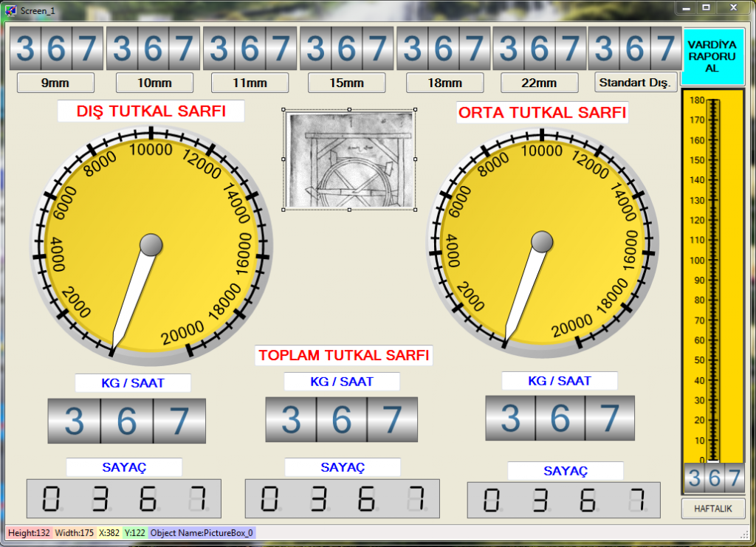Click the Screen_1 title bar icon
Viewport: 756px width, 547px height.
click(9, 10)
